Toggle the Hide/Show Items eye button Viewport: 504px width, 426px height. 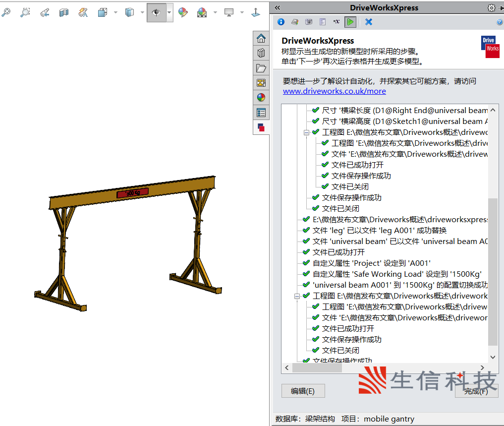156,12
